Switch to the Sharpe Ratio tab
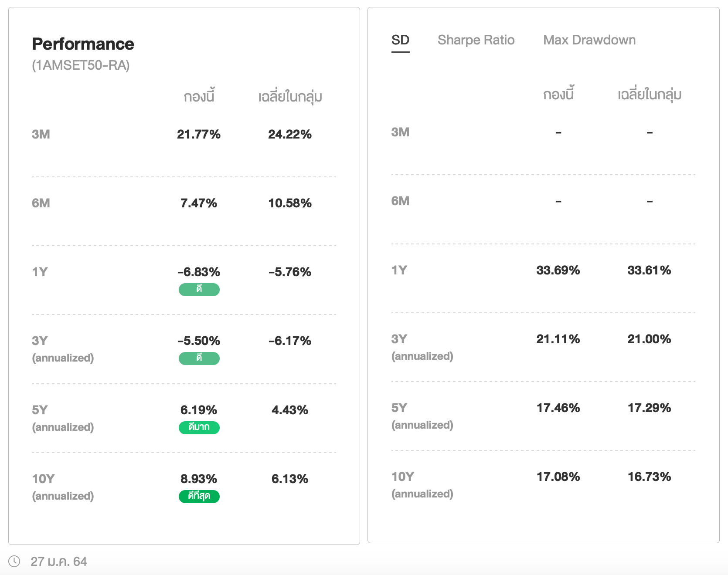The width and height of the screenshot is (728, 575). click(x=476, y=40)
